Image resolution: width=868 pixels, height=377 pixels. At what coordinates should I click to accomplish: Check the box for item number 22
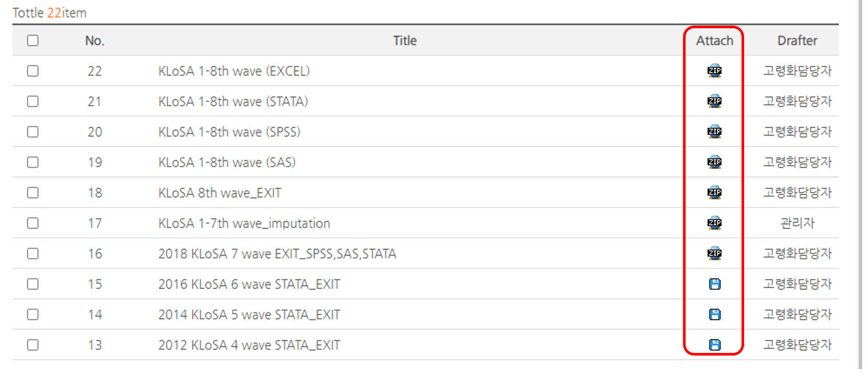tap(33, 71)
